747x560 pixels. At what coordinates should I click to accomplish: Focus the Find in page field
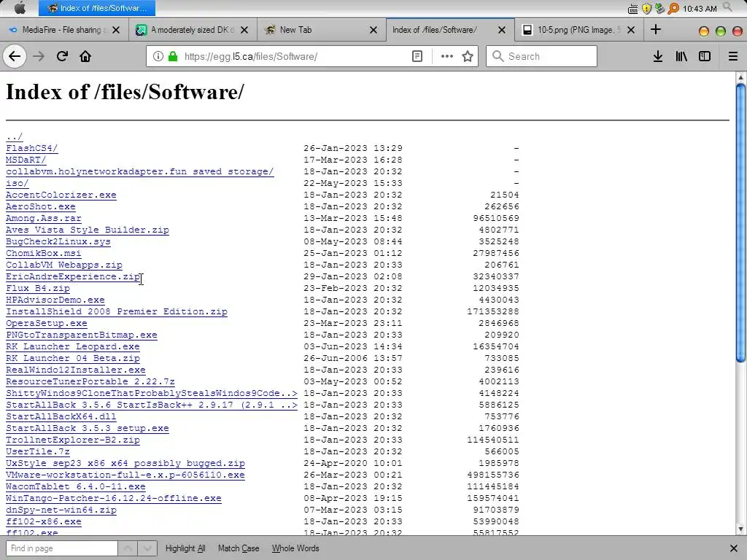(62, 548)
